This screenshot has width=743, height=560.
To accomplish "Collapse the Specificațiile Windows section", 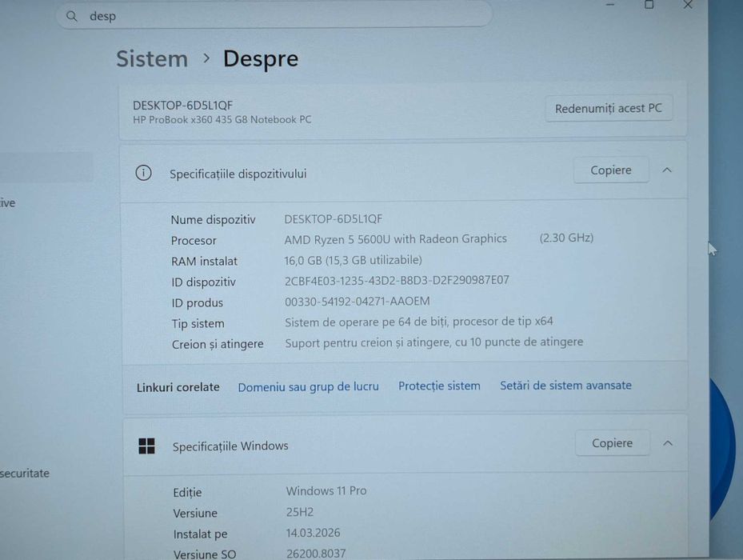I will (668, 443).
